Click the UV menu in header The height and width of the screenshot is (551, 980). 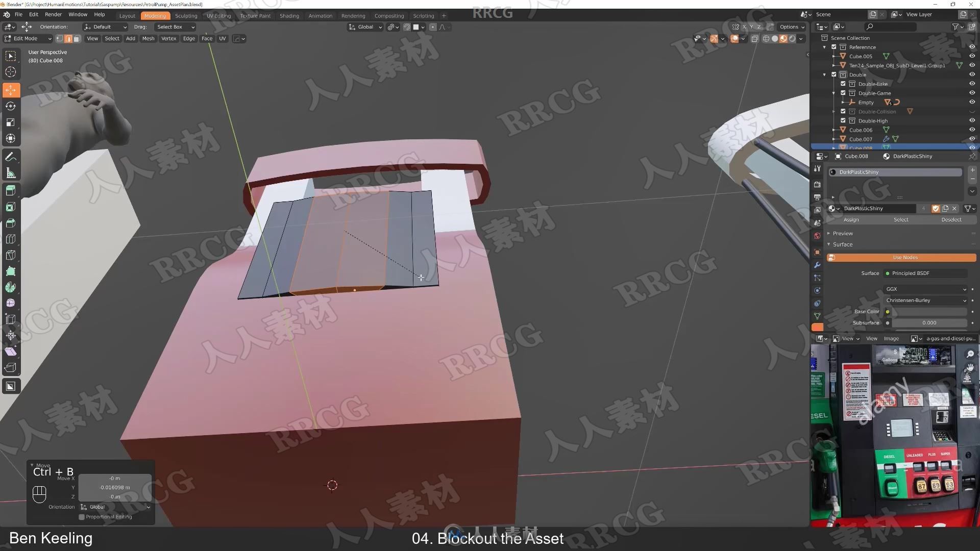[x=222, y=38]
